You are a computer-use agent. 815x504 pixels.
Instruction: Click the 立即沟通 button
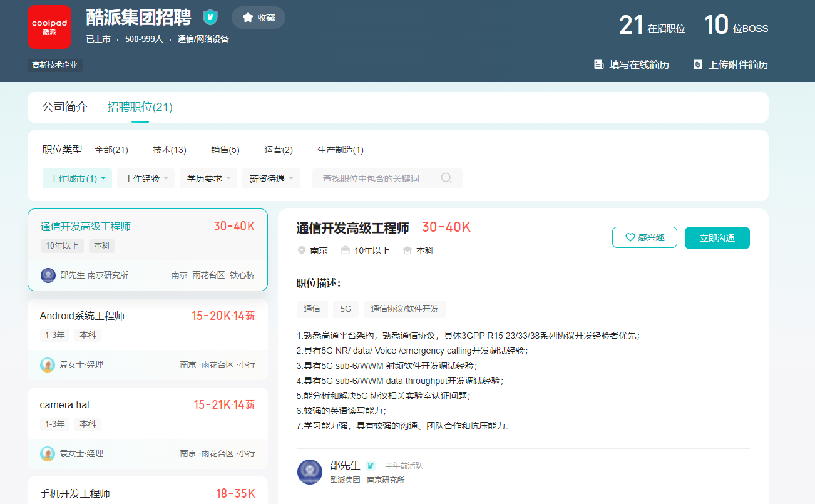click(717, 237)
